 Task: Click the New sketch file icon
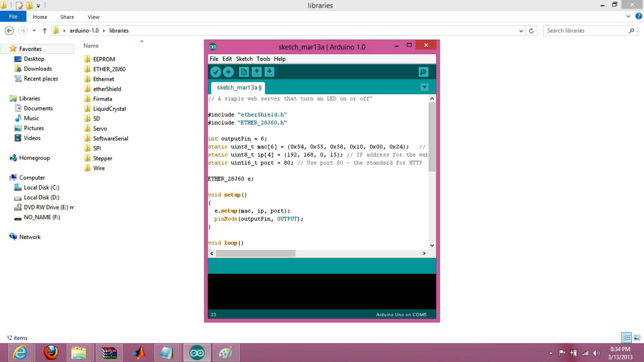[x=244, y=72]
